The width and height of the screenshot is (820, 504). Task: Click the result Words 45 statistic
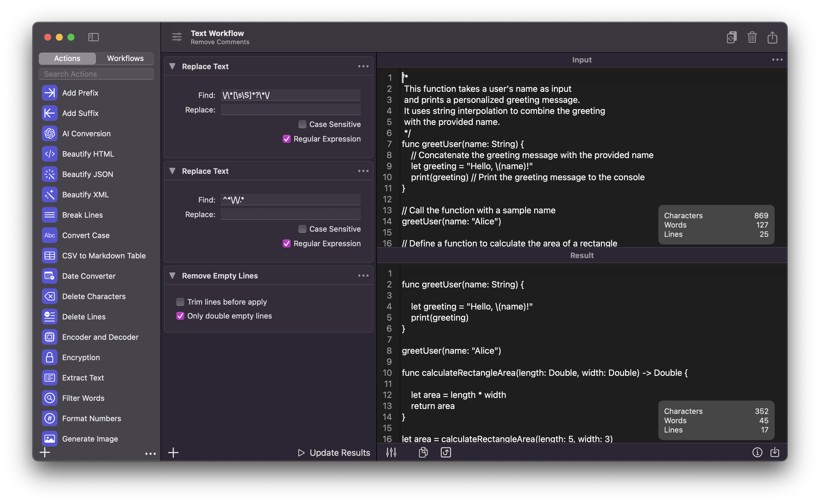point(716,420)
